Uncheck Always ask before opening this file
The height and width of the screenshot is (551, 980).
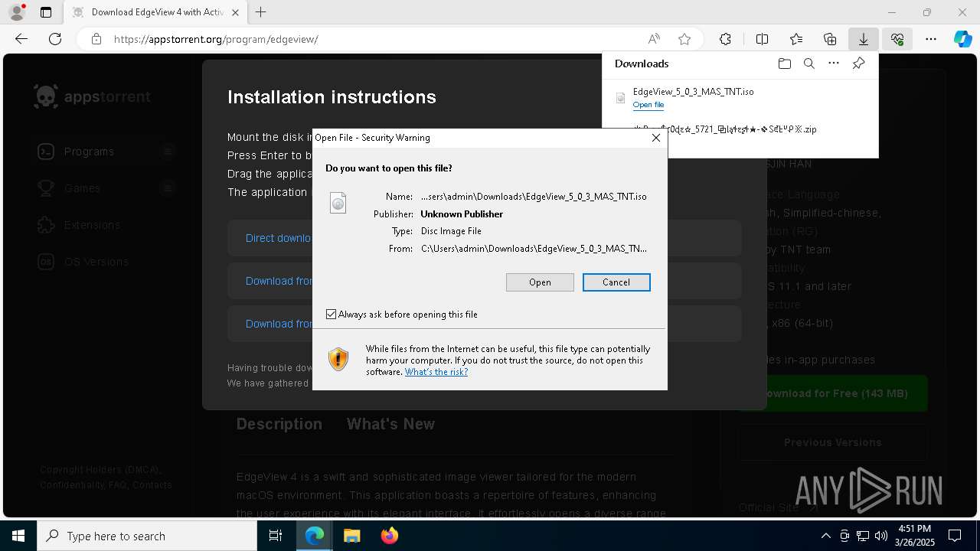click(x=331, y=315)
